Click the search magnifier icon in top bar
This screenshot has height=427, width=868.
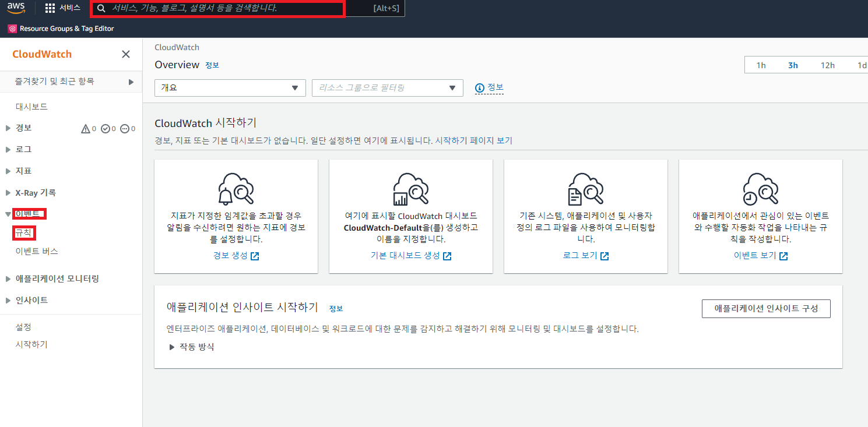point(101,8)
